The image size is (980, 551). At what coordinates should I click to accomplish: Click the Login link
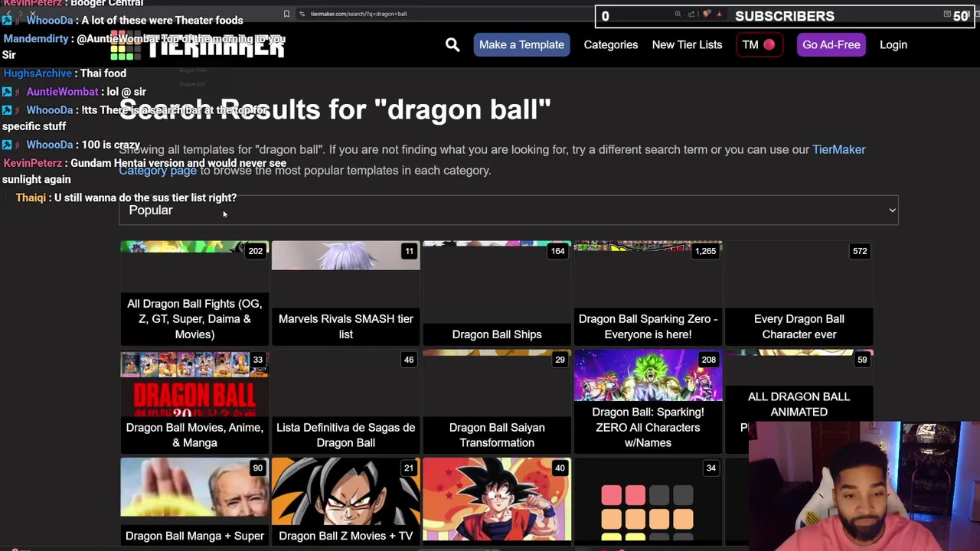[x=893, y=44]
